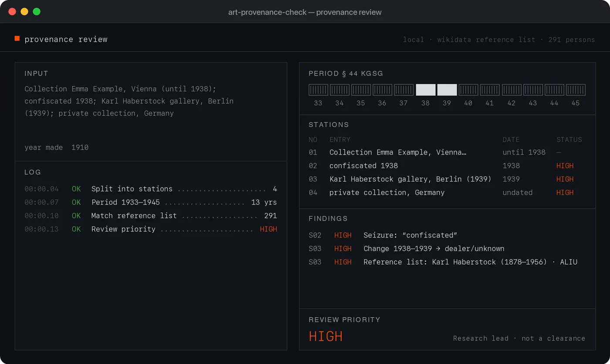Click the year made 1910 field

coord(57,148)
